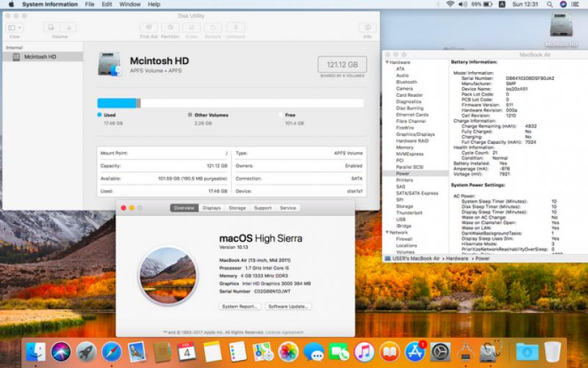This screenshot has width=588, height=368.
Task: Click the Software Update... button
Action: (x=288, y=306)
